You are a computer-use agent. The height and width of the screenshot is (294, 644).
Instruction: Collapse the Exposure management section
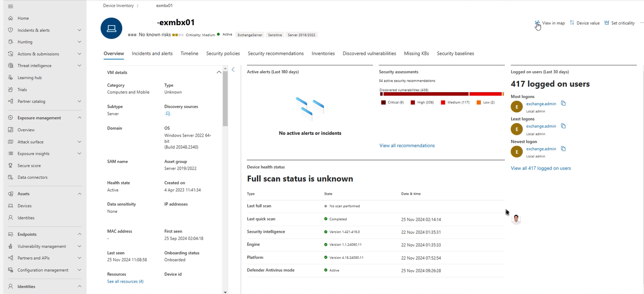pos(80,118)
